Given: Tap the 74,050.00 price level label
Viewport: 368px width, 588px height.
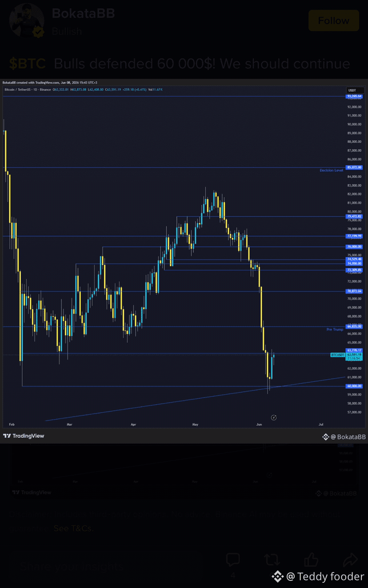Looking at the screenshot, I should coord(355,263).
